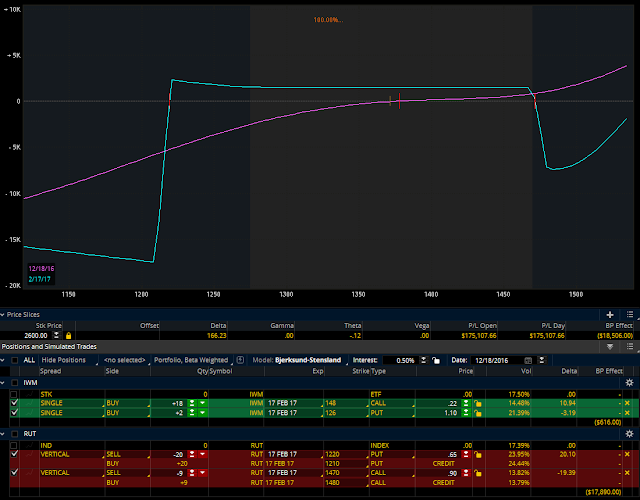This screenshot has height=500, width=640.
Task: Toggle the ALL positions checkbox
Action: pyautogui.click(x=15, y=360)
